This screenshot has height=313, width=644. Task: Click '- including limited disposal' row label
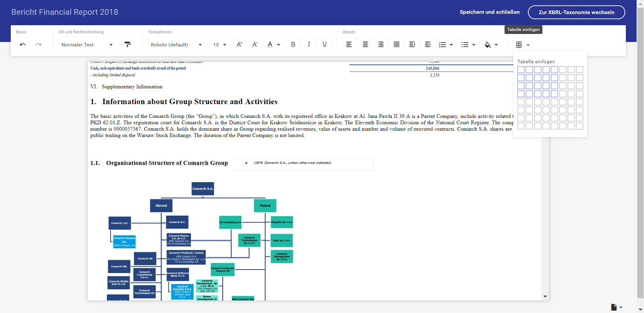pos(113,75)
